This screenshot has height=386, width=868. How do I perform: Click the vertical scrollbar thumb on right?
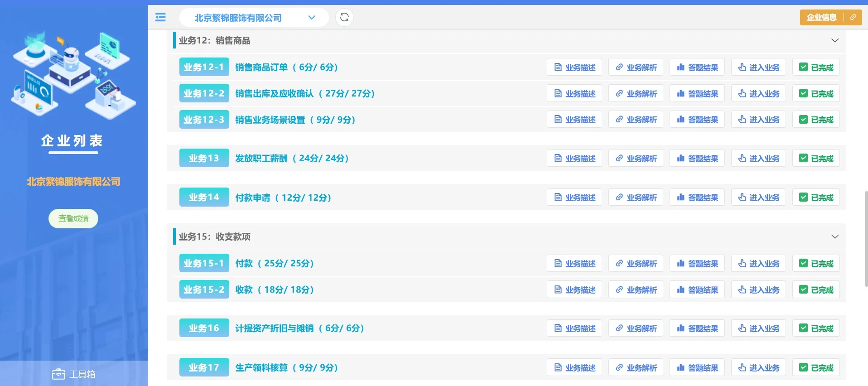coord(866,239)
